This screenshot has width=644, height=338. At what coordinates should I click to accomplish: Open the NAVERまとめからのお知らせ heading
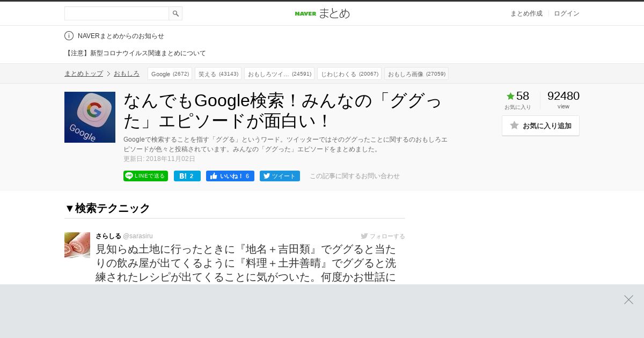click(121, 36)
